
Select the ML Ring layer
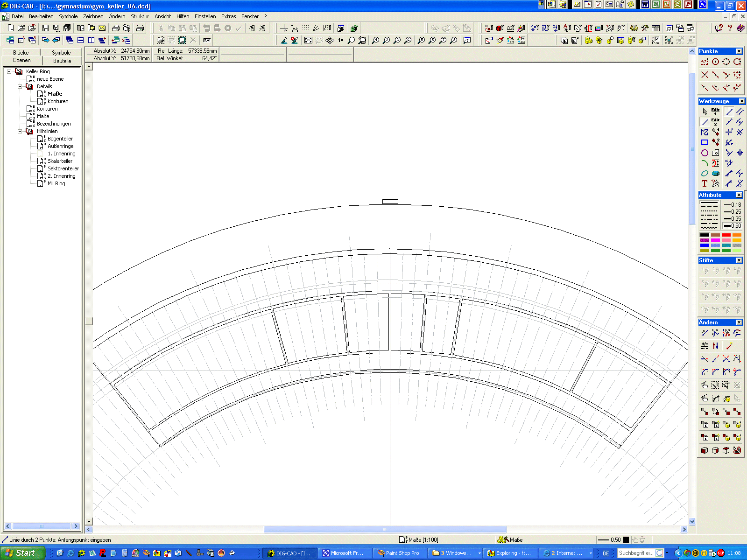click(56, 183)
